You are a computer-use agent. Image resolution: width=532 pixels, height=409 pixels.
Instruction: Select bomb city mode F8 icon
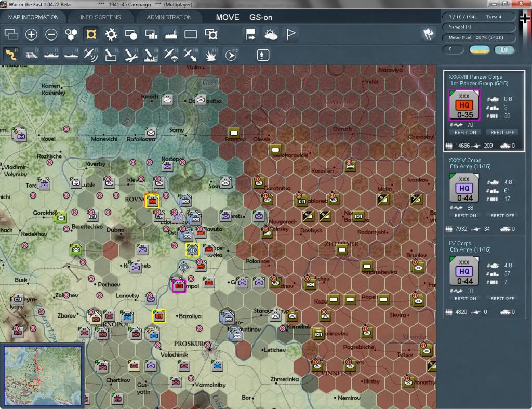click(x=151, y=55)
